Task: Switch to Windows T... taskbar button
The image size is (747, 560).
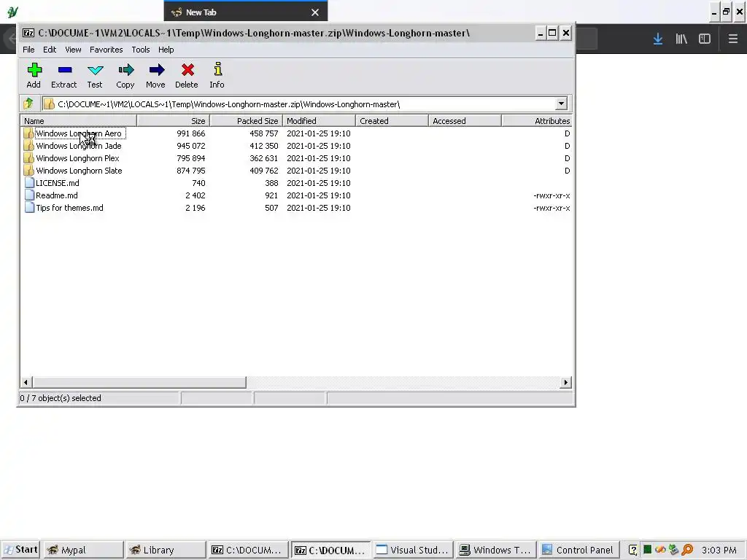Action: (495, 550)
